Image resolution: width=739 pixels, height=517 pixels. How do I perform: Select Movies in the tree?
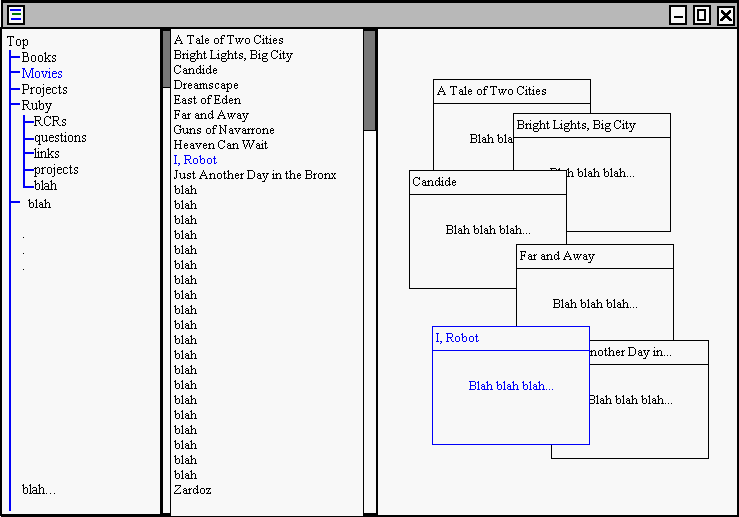pos(42,73)
